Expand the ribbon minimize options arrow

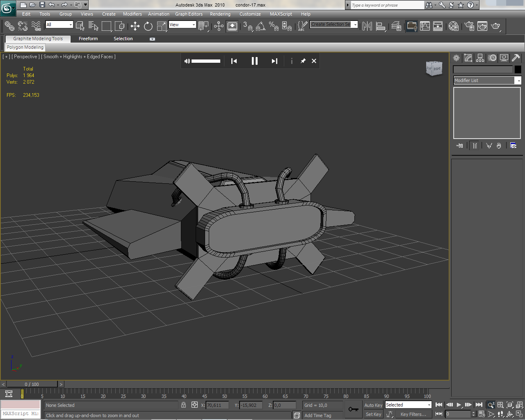click(x=152, y=39)
